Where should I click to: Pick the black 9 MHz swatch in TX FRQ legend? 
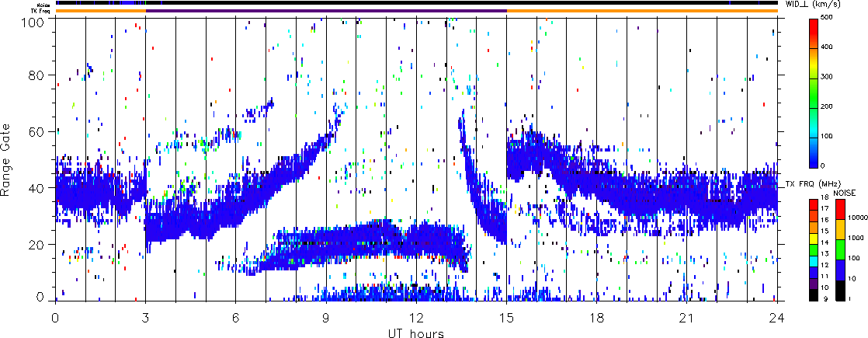point(813,295)
